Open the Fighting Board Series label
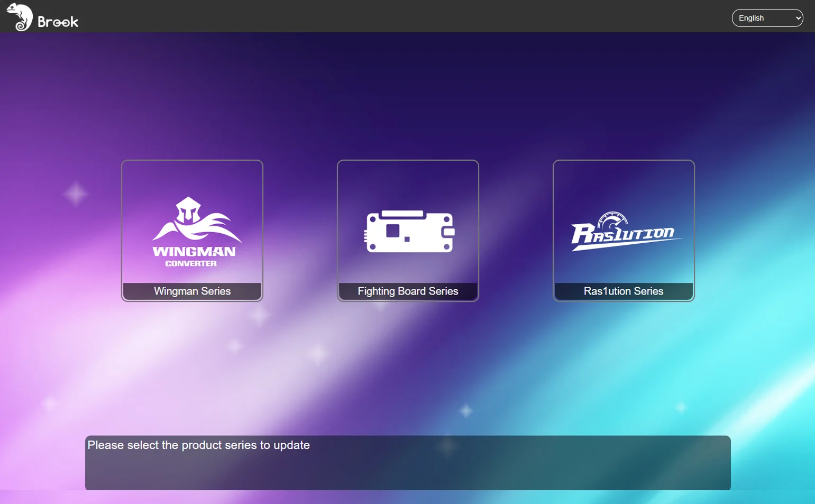This screenshot has width=815, height=504. 408,291
